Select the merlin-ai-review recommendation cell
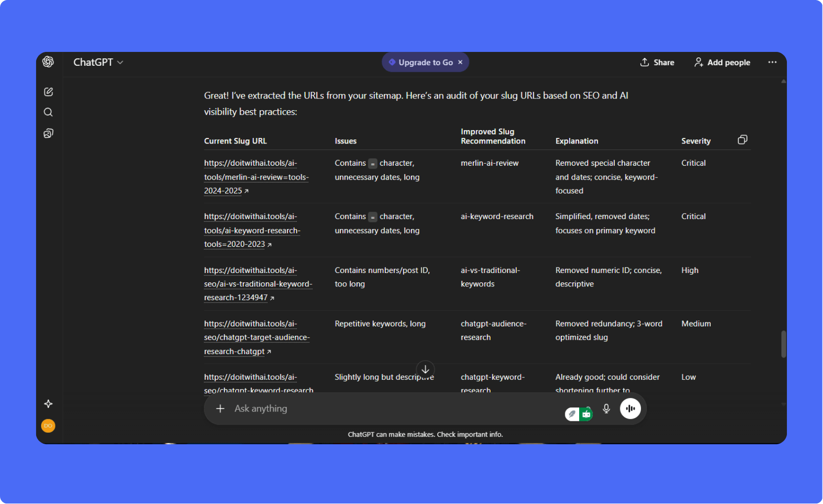 490,163
